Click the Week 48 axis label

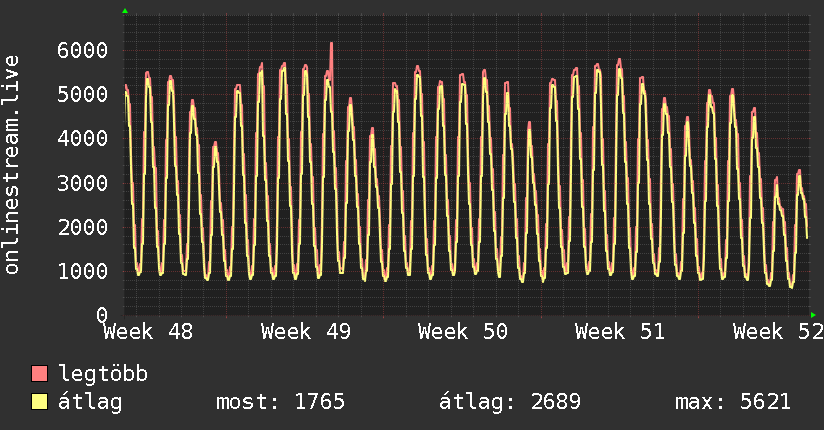[x=148, y=332]
